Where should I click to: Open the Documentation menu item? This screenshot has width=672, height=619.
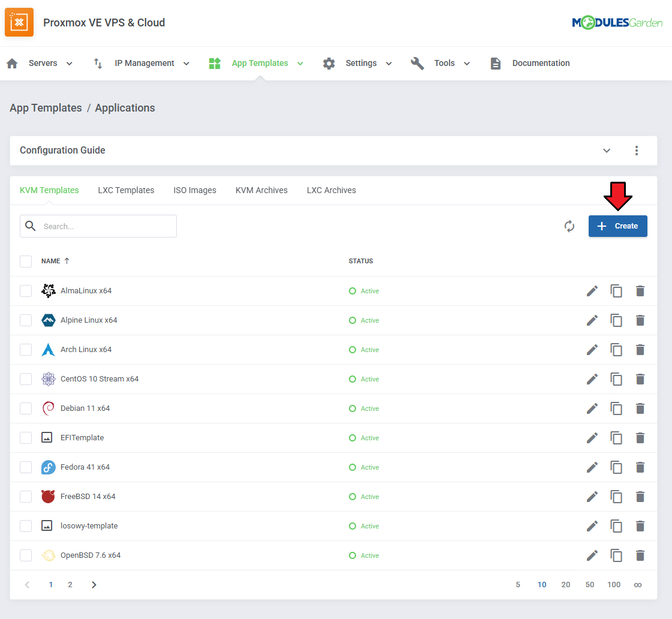[541, 63]
